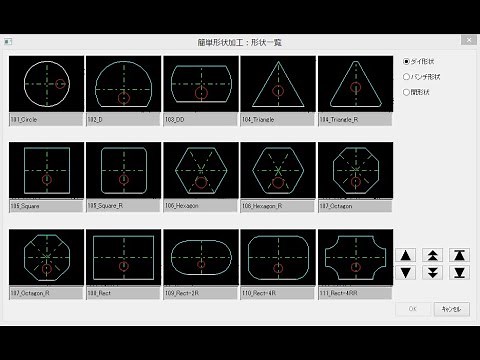Click the 104_Triangle_R name label
Viewport: 480px width, 360px height.
pos(355,120)
